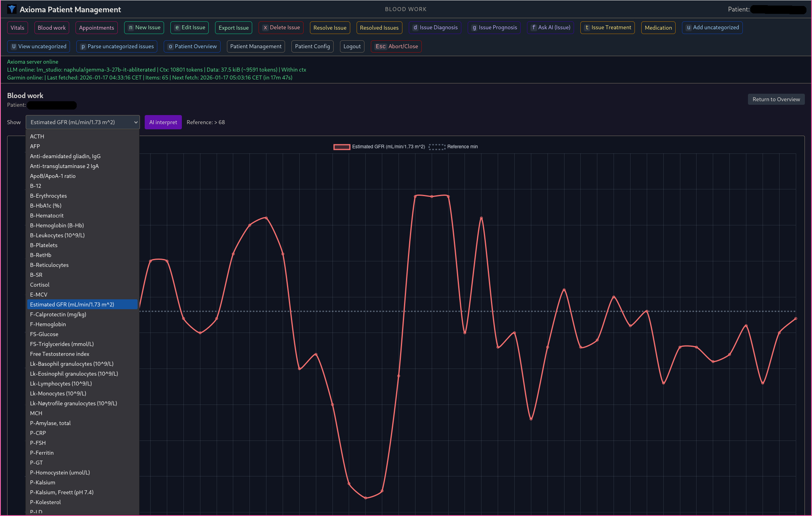Open the Medication section
This screenshot has height=516, width=812.
[x=658, y=28]
